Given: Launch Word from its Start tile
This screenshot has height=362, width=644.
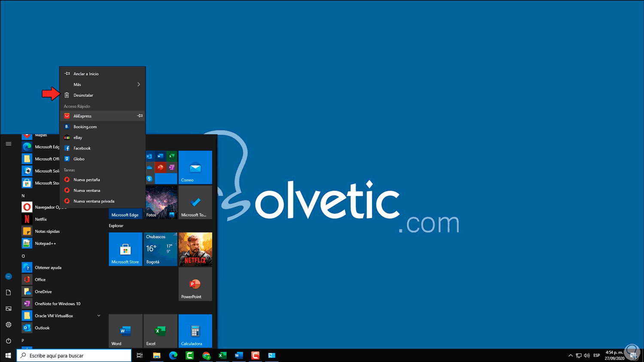Looking at the screenshot, I should pos(125,331).
